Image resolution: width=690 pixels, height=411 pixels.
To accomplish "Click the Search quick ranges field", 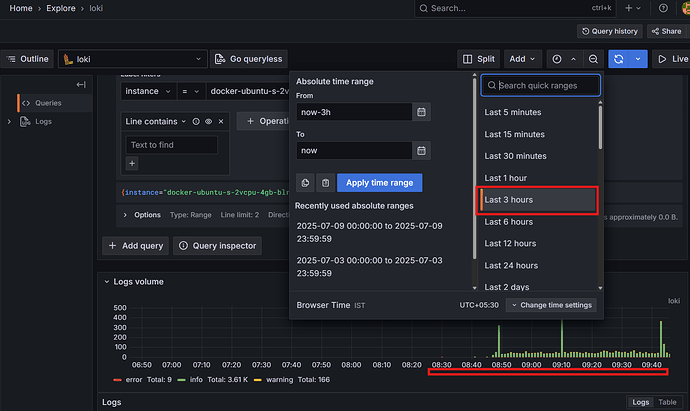I will coord(541,85).
